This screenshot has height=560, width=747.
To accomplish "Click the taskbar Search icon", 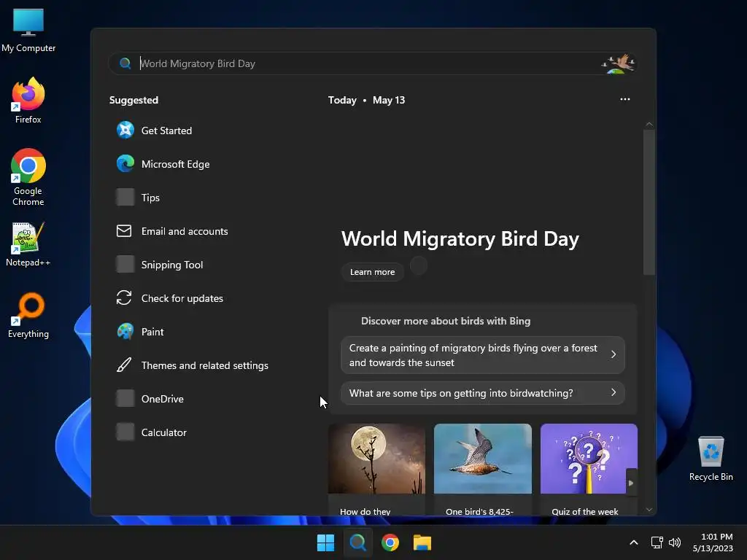I will (x=357, y=542).
